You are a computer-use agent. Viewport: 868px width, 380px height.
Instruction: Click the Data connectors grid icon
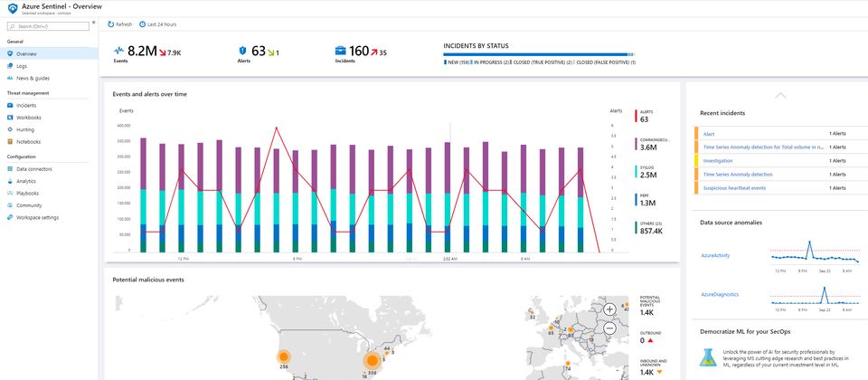point(10,169)
